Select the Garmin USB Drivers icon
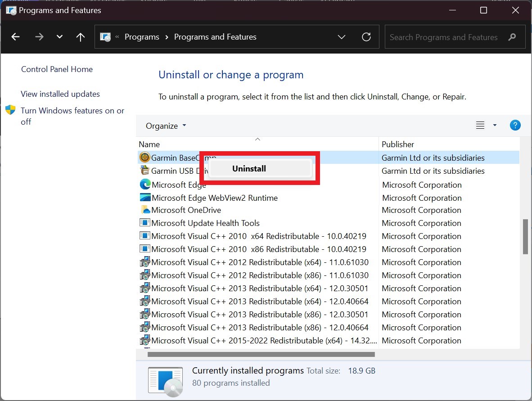Screen dimensions: 532x401 (145, 170)
